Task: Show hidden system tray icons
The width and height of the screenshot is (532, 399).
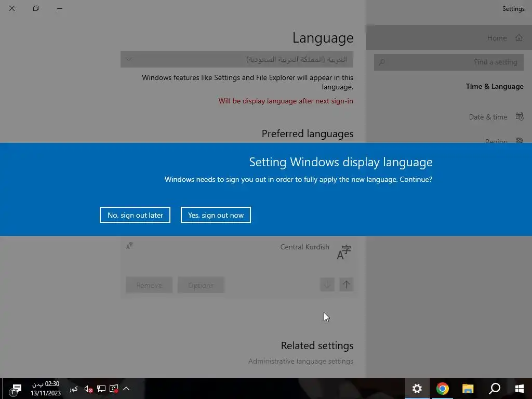Action: click(126, 389)
